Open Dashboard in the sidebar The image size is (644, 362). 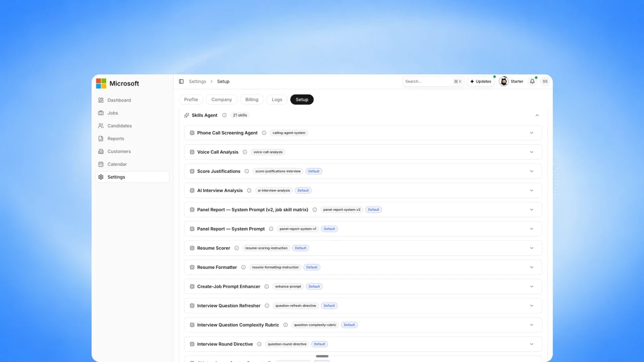click(x=132, y=100)
